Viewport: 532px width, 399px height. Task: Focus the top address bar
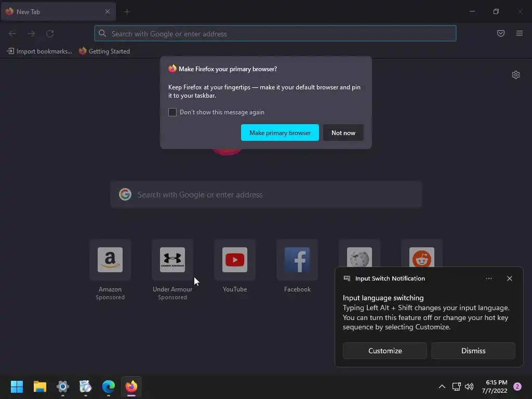[275, 34]
